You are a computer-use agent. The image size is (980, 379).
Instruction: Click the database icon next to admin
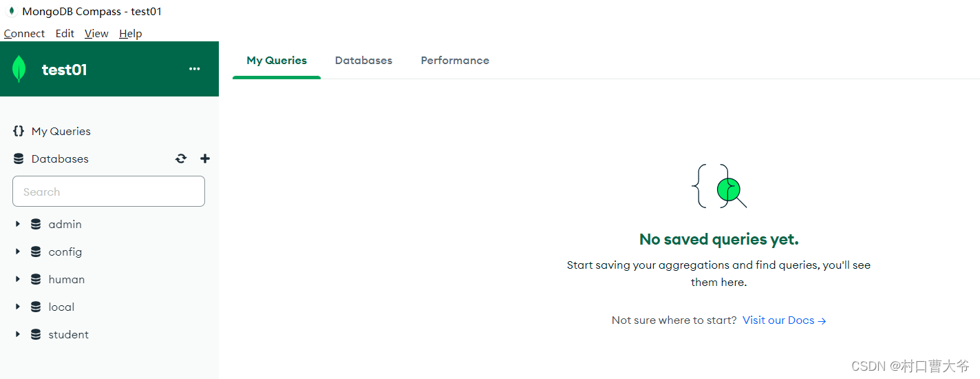(36, 224)
